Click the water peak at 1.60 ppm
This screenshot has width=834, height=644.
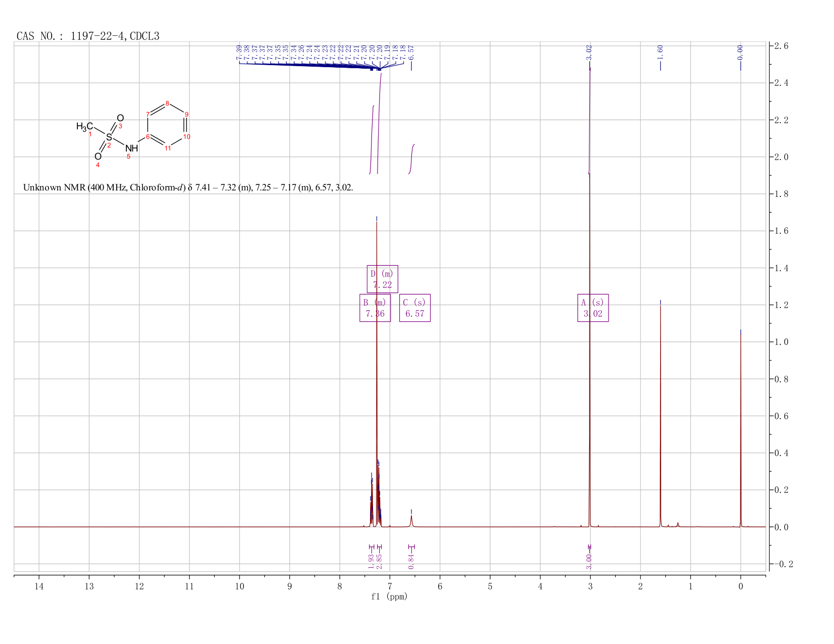660,416
